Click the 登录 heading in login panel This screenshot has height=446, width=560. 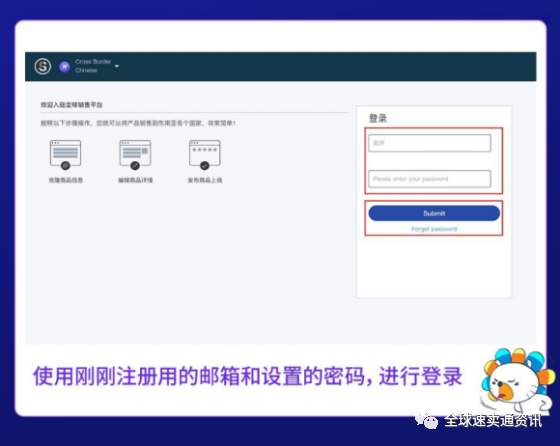[x=378, y=118]
